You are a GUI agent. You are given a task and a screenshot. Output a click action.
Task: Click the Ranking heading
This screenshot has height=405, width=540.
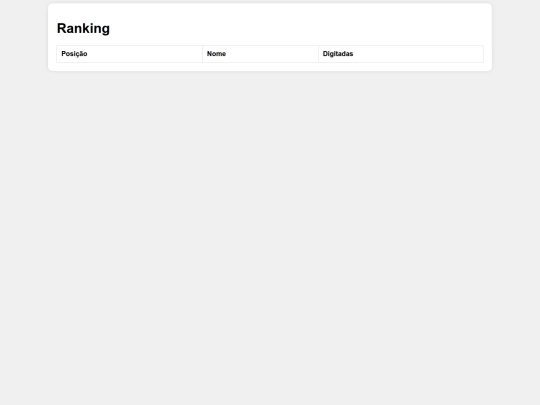(83, 29)
